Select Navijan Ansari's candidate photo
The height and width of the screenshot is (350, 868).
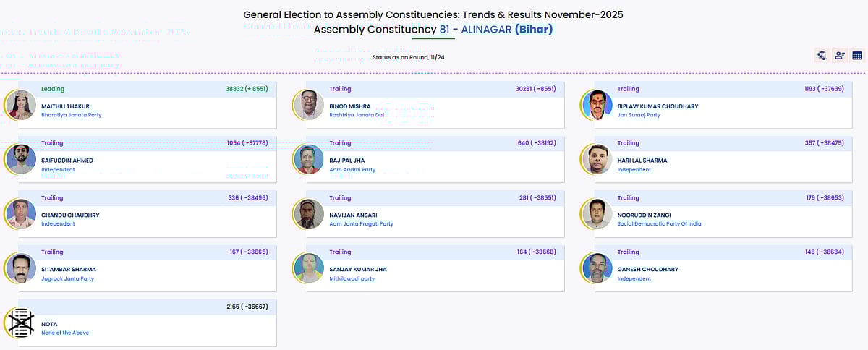point(309,214)
